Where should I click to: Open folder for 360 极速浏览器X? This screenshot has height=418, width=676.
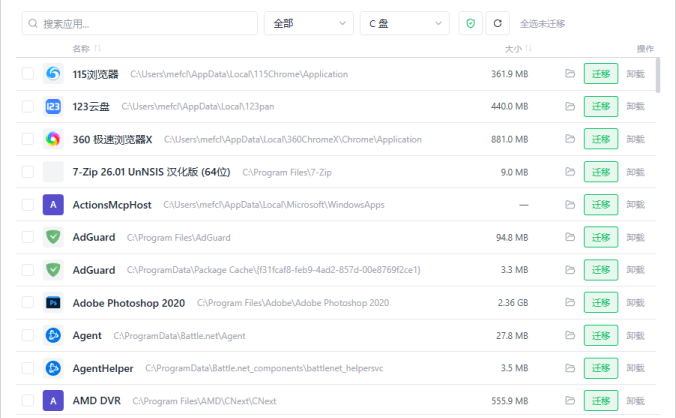click(x=570, y=139)
